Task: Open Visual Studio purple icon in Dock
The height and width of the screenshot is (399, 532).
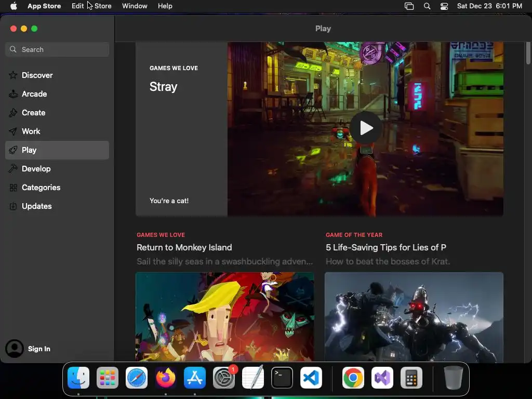Action: pos(382,378)
